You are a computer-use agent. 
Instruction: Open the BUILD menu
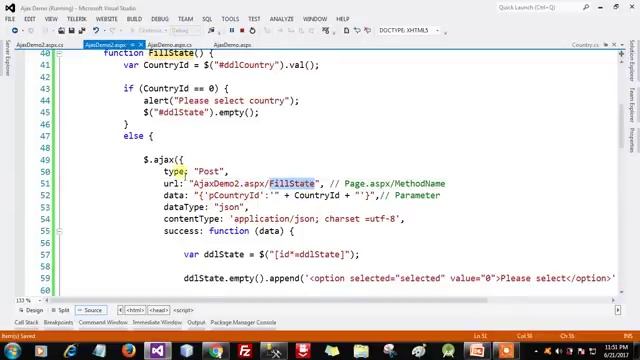click(134, 19)
